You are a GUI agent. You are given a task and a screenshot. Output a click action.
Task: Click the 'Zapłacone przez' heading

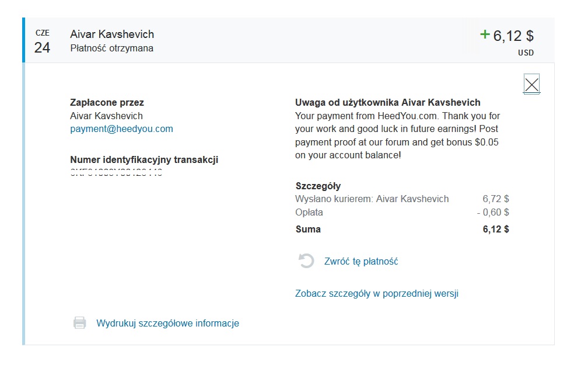pos(107,103)
